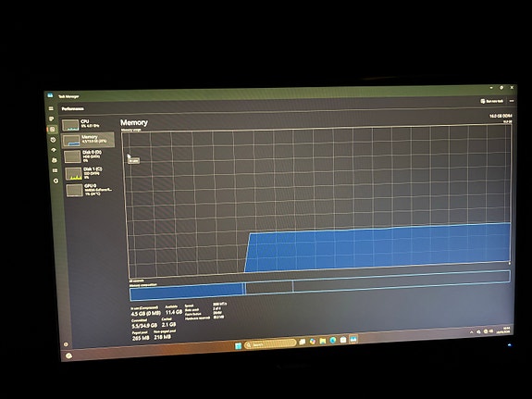Open the Processes page icon in sidebar

click(x=52, y=118)
